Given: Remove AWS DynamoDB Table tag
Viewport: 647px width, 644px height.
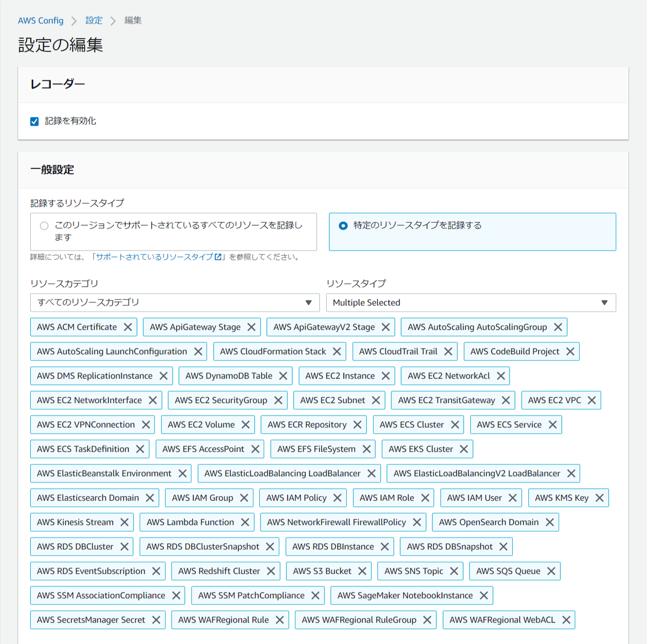Looking at the screenshot, I should (x=283, y=376).
